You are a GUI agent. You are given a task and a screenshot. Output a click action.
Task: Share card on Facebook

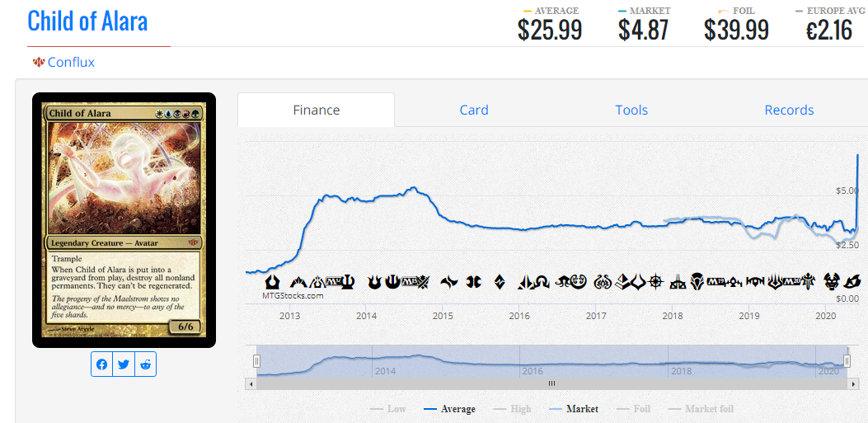click(x=102, y=364)
